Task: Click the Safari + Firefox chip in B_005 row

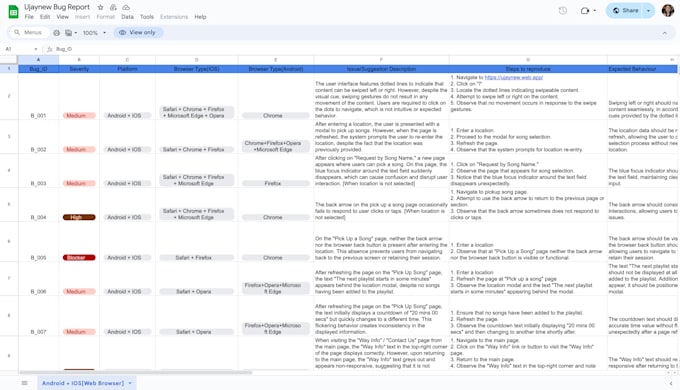Action: 196,258
